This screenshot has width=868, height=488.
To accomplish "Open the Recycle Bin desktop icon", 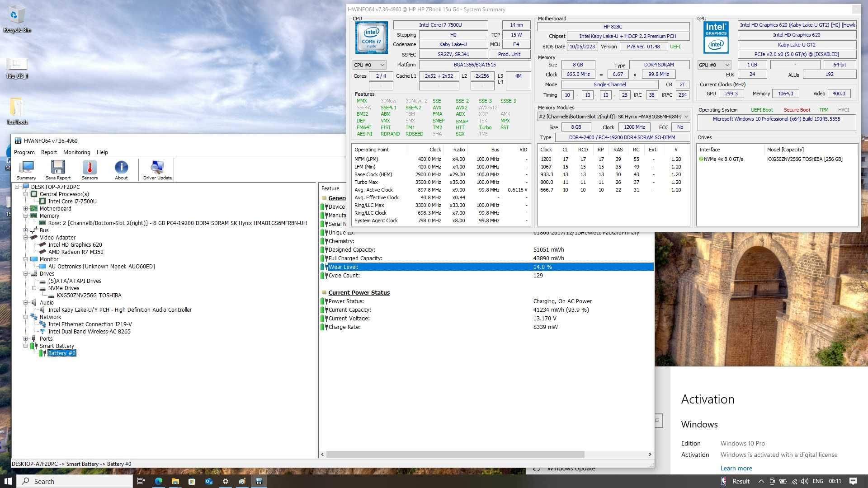I will pos(17,19).
